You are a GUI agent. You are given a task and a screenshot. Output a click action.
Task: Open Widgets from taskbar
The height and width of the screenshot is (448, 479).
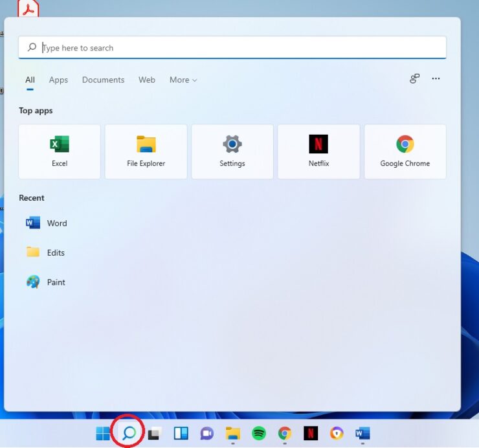click(x=181, y=433)
